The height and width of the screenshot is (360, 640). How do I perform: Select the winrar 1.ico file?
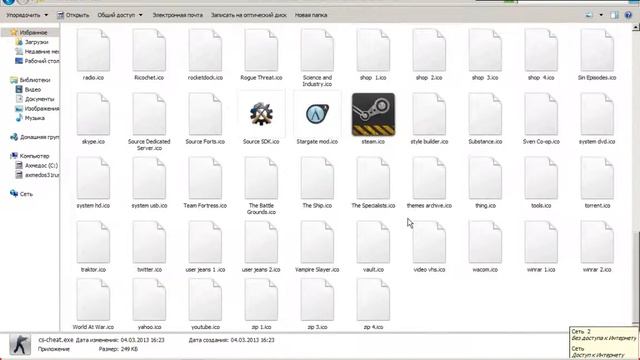541,247
